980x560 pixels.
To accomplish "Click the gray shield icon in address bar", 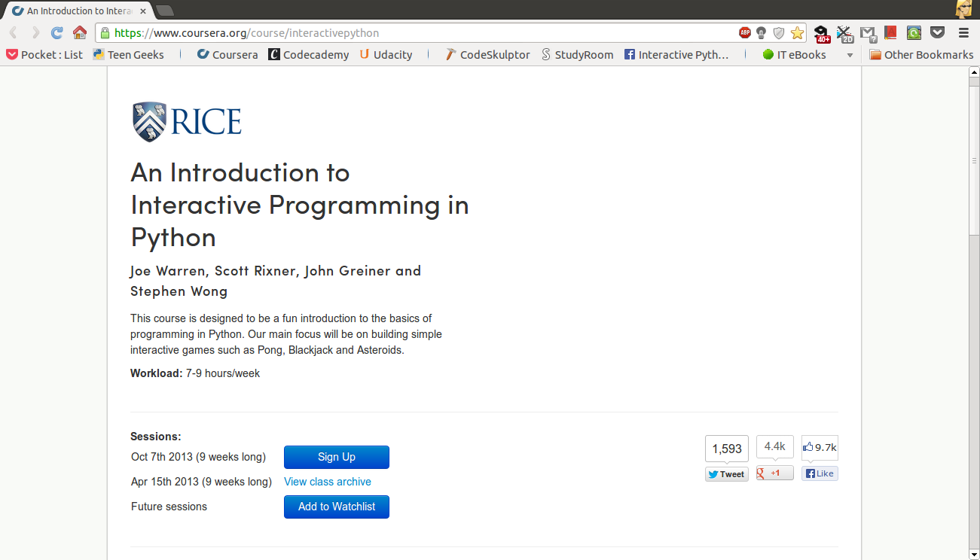I will [x=779, y=33].
